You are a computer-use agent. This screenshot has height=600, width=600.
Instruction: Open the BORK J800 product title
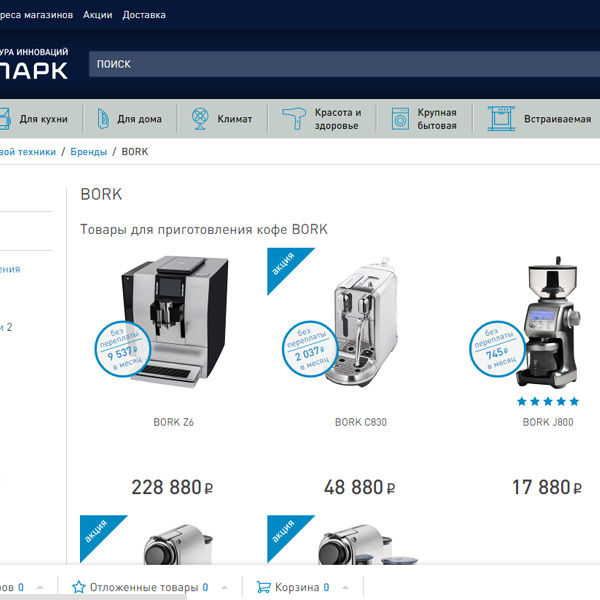548,422
